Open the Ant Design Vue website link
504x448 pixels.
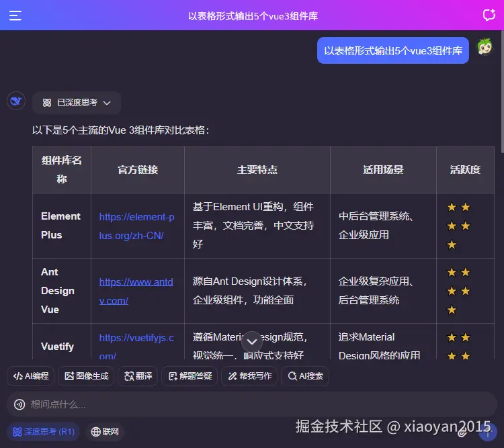point(136,292)
